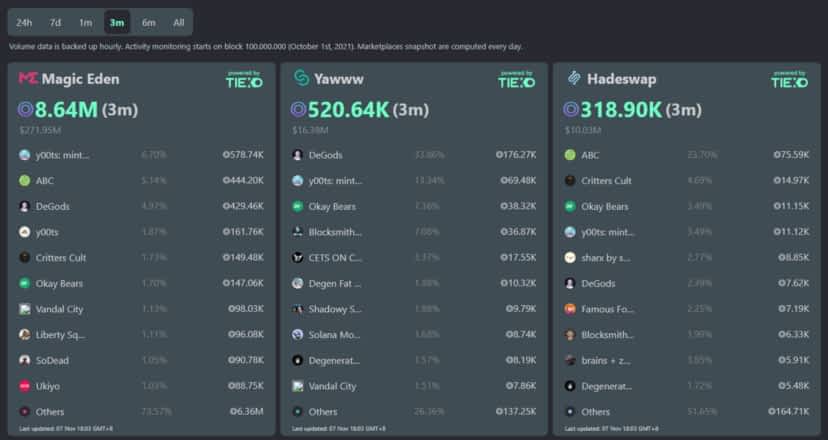Open Blocksmith... collection name in Yawww
828x440 pixels.
coord(335,232)
